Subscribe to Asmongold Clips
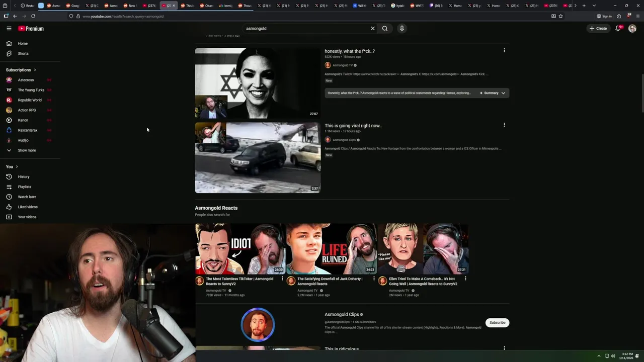This screenshot has height=362, width=644. (497, 322)
